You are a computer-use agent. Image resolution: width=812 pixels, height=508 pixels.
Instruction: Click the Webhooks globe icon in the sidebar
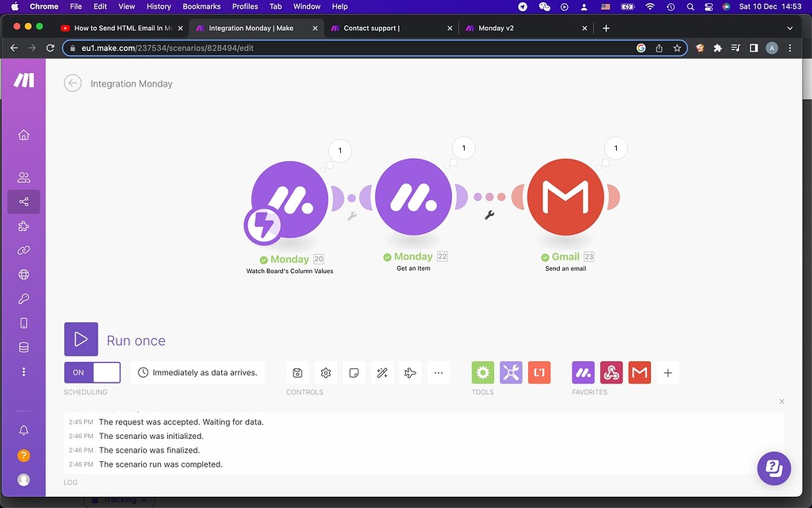(24, 274)
